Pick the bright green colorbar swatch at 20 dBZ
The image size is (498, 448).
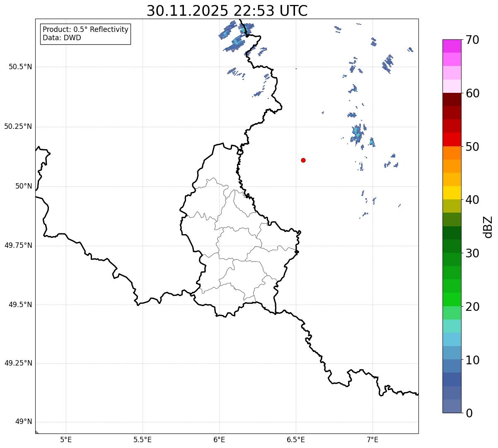452,300
